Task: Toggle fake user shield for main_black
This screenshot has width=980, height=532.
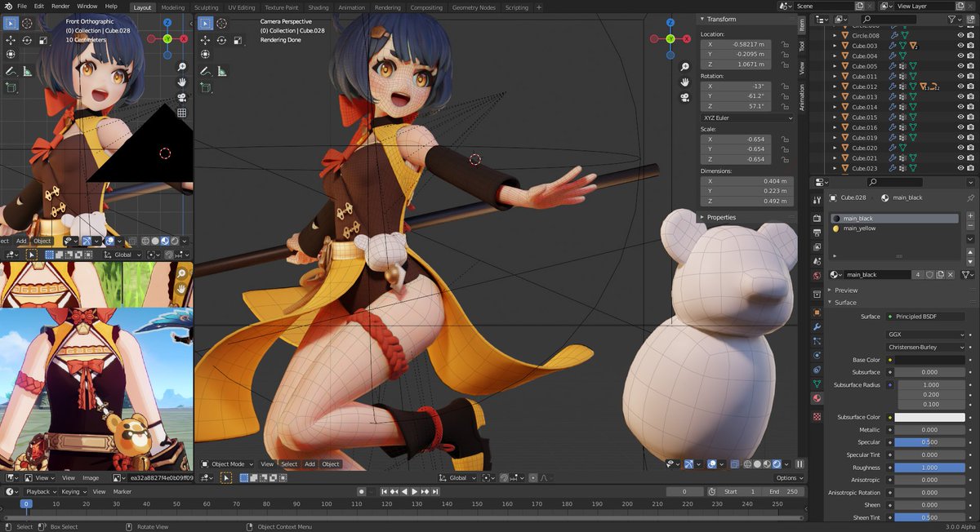Action: (930, 275)
